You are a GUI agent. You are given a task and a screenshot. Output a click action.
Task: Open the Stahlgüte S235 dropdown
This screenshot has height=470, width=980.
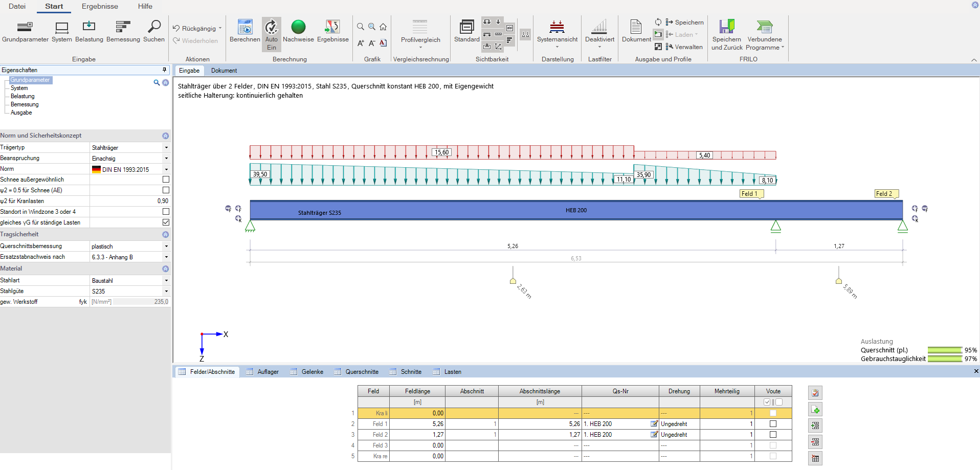coord(166,292)
